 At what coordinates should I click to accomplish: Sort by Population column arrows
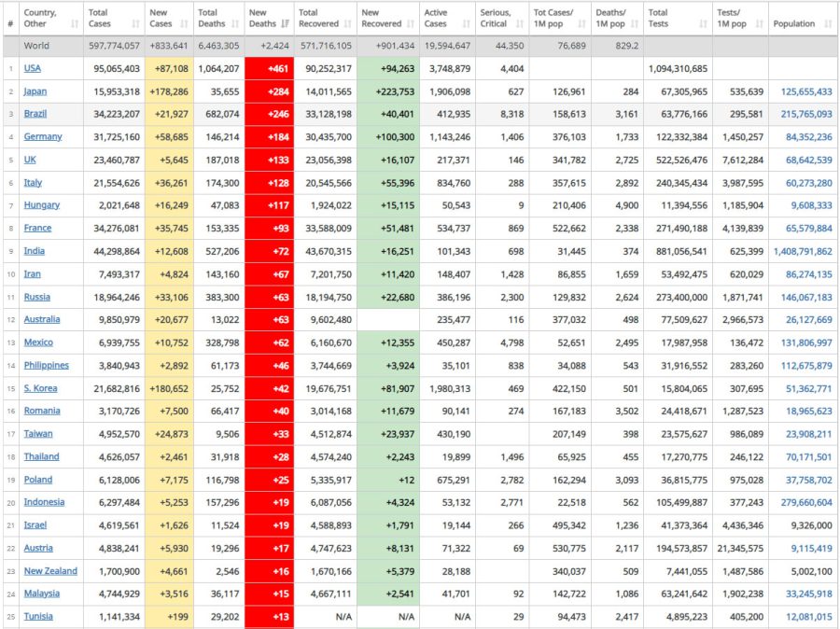coord(828,23)
